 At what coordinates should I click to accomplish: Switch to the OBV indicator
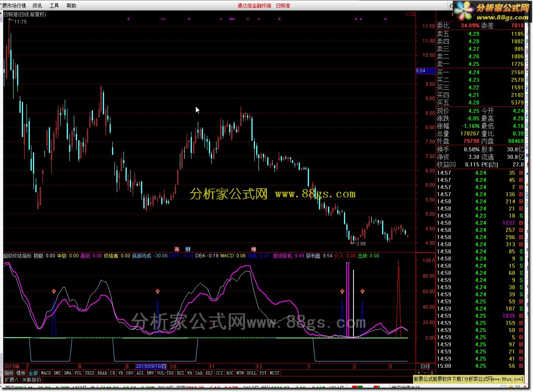pyautogui.click(x=129, y=373)
